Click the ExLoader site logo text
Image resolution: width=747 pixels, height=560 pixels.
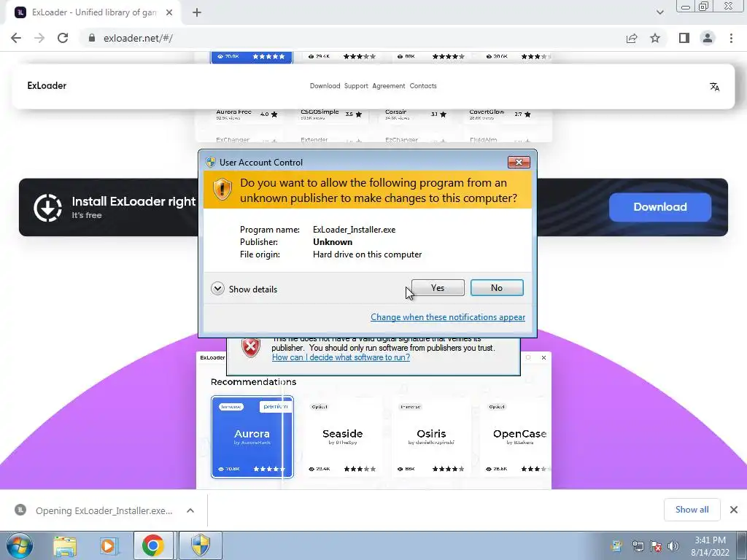[x=47, y=86]
